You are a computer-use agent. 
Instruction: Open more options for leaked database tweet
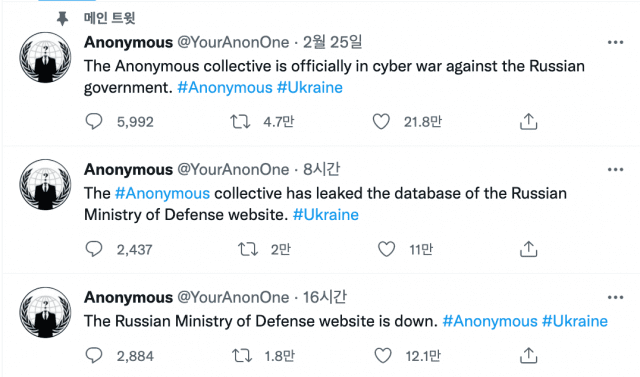[x=615, y=169]
